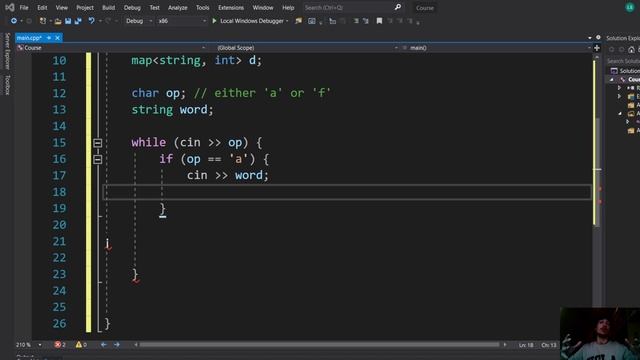The height and width of the screenshot is (360, 640).
Task: Open the Local Windows Debugger dropdown arrow
Action: click(287, 21)
